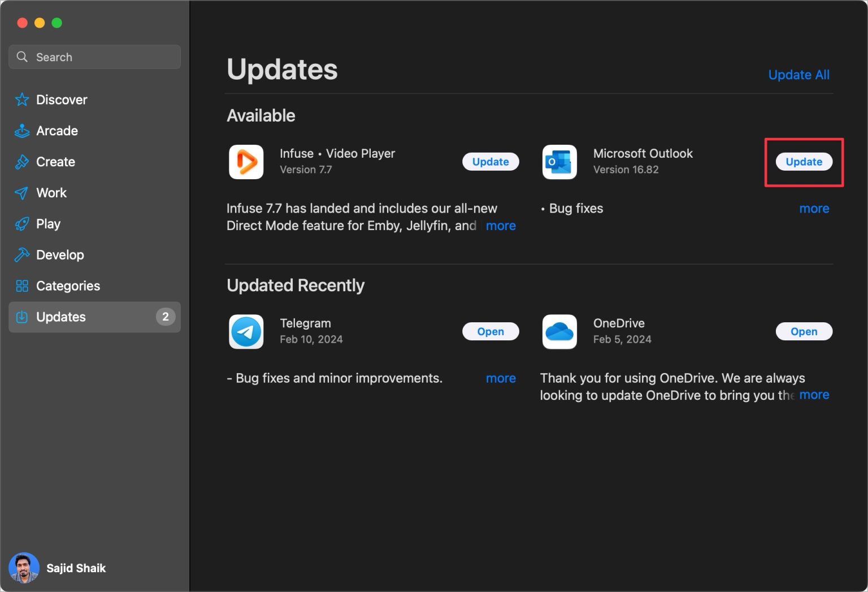
Task: Open the Infuse app page via its icon
Action: tap(246, 162)
